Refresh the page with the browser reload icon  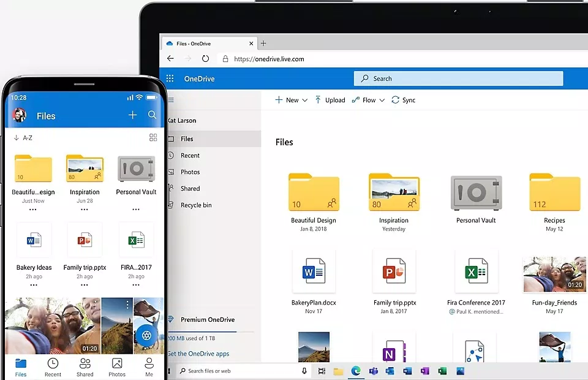(205, 58)
